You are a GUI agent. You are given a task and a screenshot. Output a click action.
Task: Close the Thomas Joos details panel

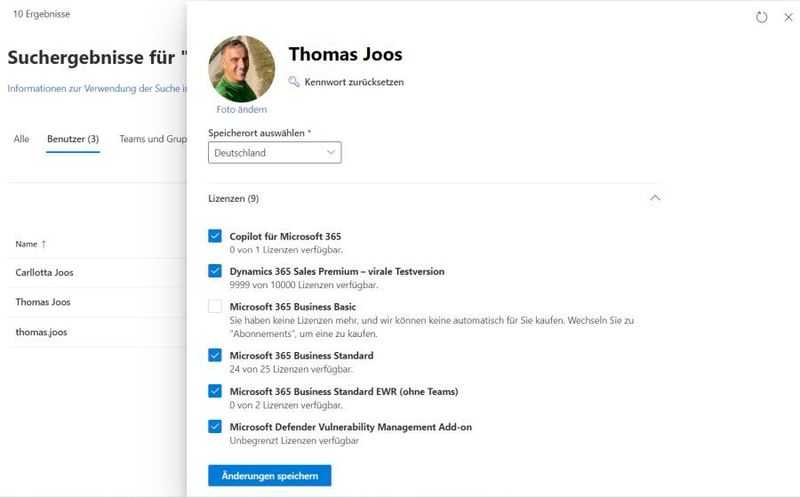[788, 17]
